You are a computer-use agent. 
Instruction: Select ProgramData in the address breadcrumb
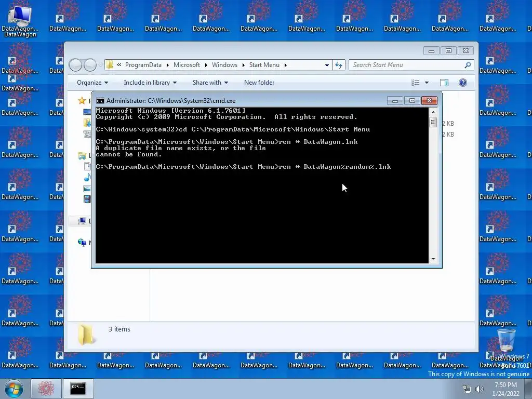click(143, 65)
